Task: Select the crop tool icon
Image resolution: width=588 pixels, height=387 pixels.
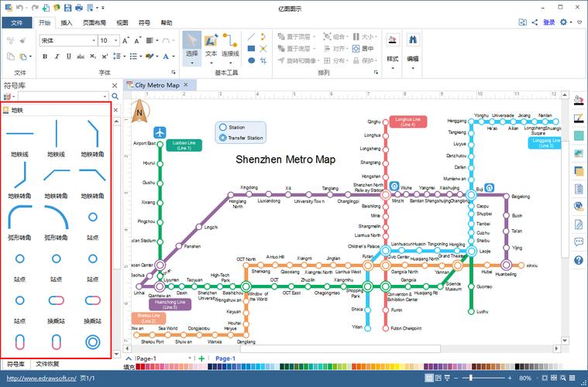Action: pos(263,60)
